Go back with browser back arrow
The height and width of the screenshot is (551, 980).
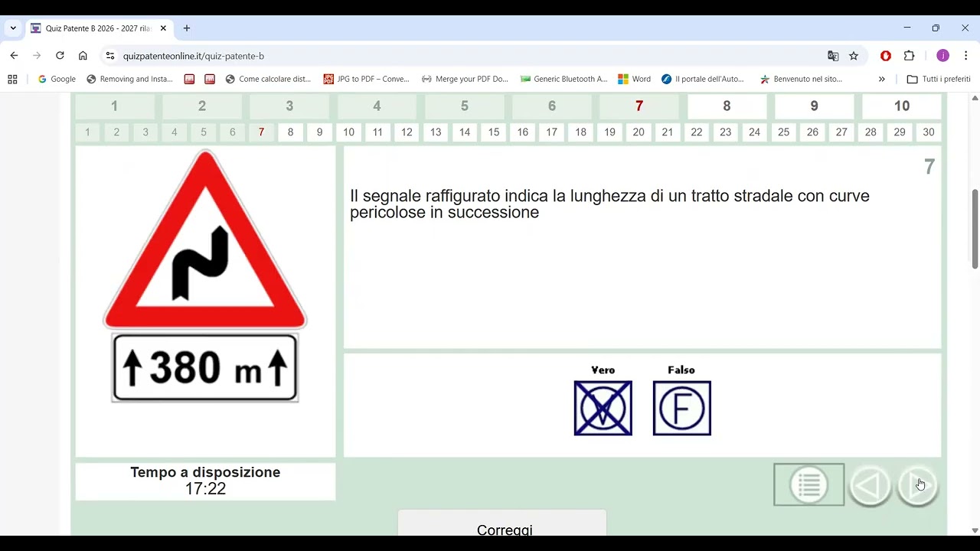click(x=14, y=56)
